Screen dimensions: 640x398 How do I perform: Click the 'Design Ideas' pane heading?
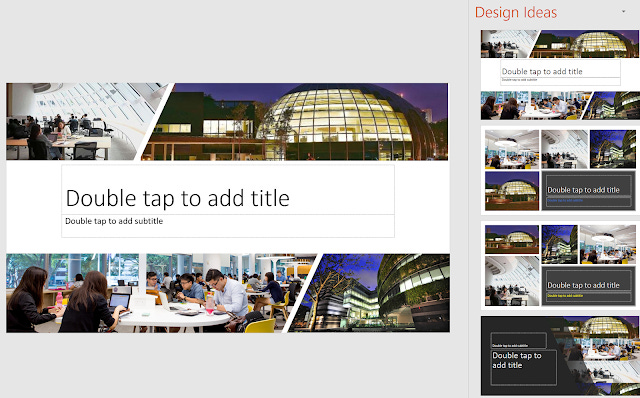pos(516,12)
